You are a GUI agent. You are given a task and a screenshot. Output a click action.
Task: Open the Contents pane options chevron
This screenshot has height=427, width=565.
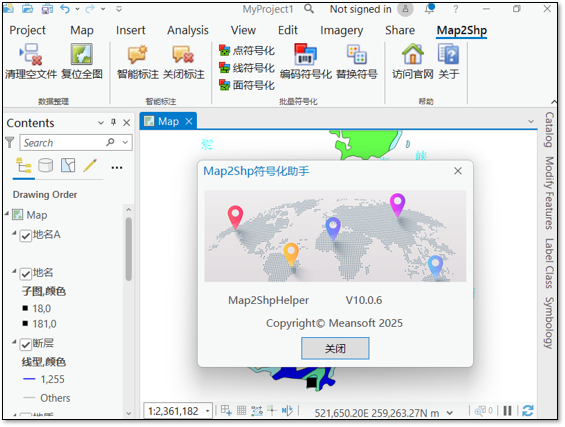click(x=101, y=123)
